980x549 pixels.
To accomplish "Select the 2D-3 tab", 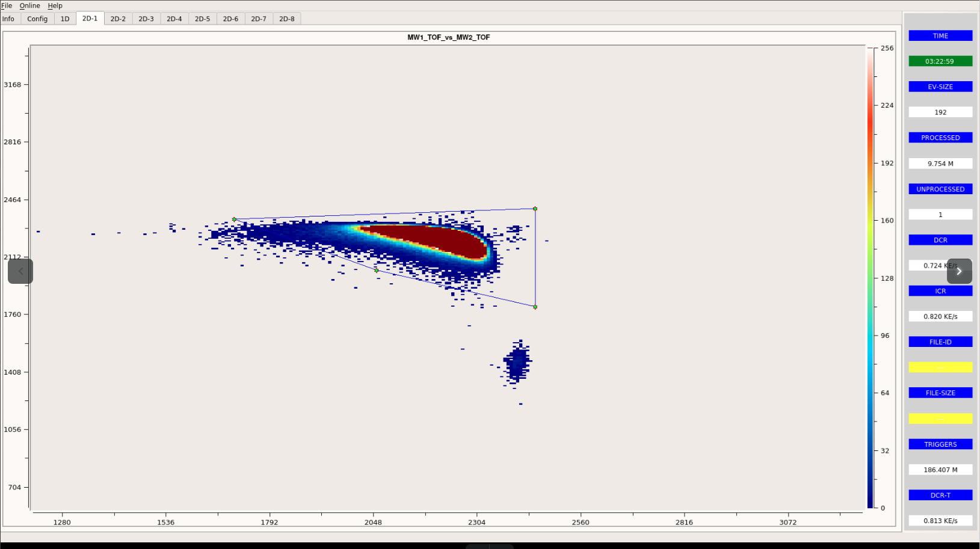I will pos(146,19).
